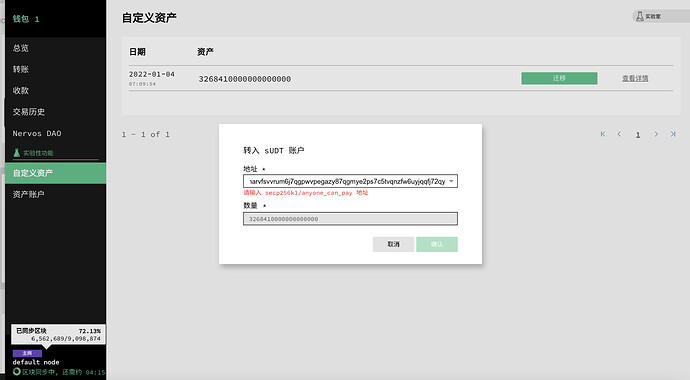Click asset amount 3268410000000000000
690x380 pixels.
pos(245,79)
